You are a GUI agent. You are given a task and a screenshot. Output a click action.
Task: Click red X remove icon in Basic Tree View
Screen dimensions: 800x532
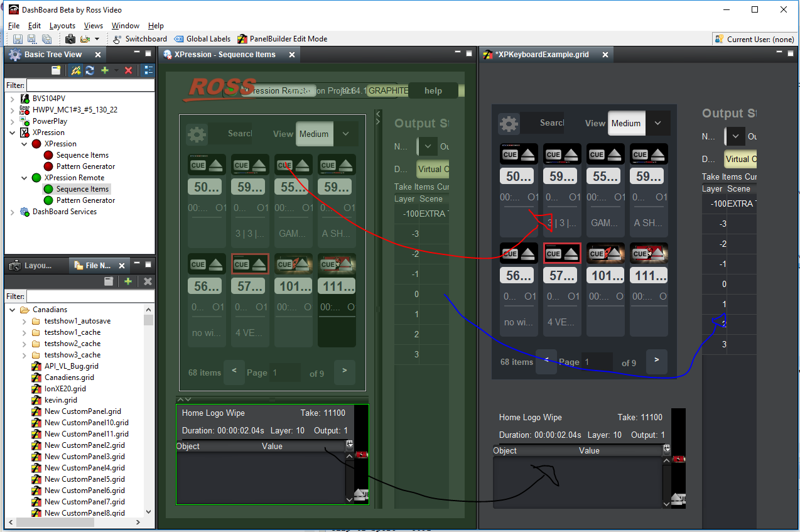click(129, 70)
